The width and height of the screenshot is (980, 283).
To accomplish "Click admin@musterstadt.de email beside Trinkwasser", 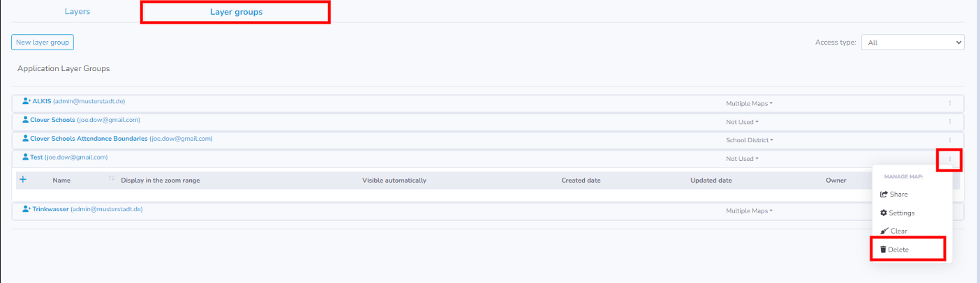I will coord(107,209).
